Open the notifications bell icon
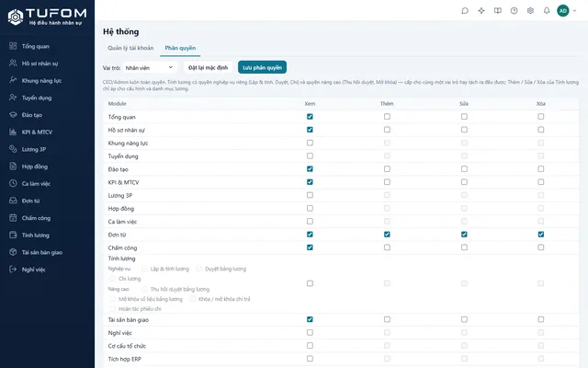The height and width of the screenshot is (368, 588). 547,11
